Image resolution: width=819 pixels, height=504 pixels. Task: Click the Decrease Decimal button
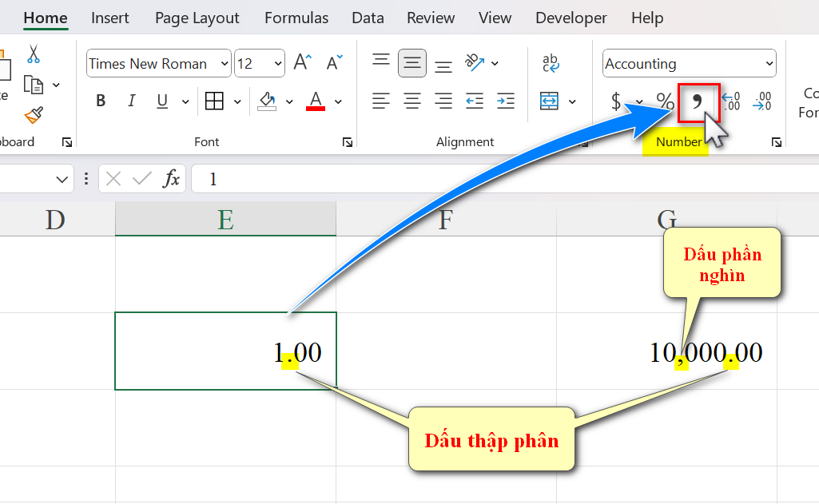point(762,101)
